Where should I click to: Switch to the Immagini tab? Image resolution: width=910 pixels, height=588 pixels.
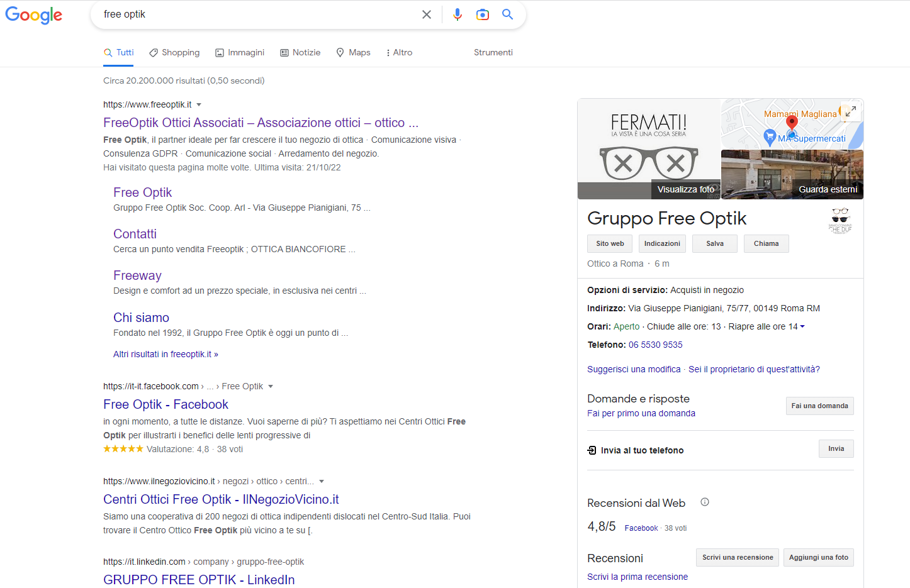[x=240, y=53]
